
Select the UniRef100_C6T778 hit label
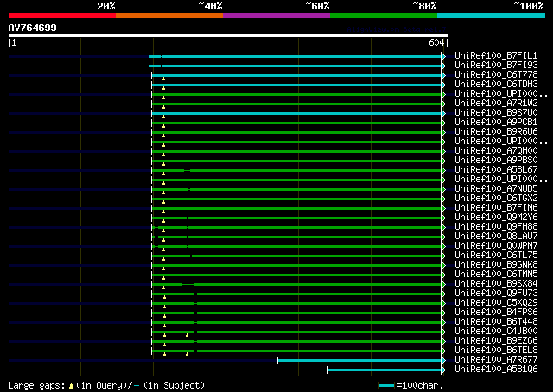[496, 75]
